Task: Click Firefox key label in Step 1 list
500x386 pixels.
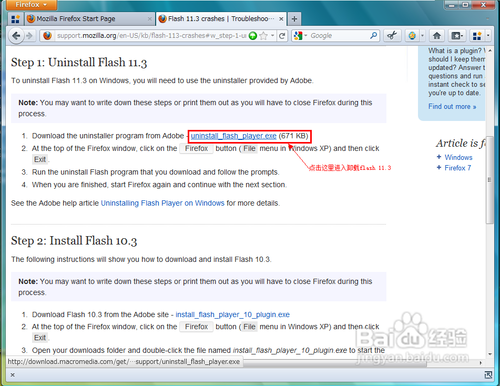Action: [196, 148]
